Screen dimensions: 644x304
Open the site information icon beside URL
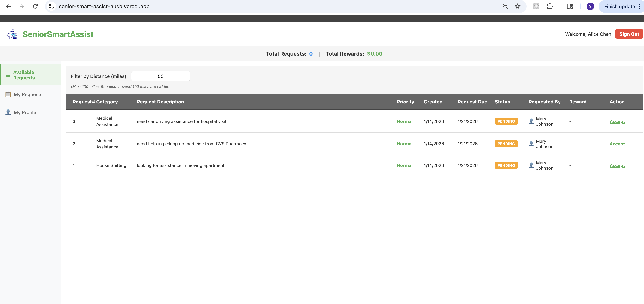51,7
